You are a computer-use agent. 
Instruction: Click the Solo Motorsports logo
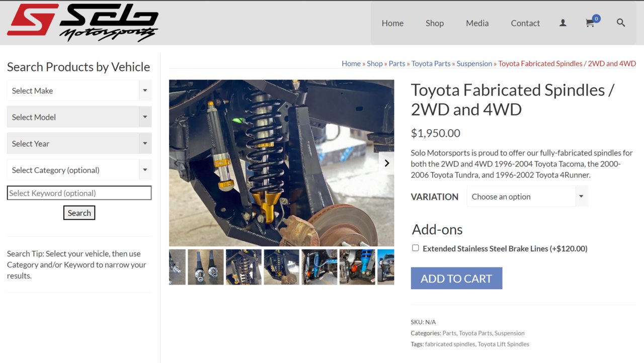pos(83,23)
